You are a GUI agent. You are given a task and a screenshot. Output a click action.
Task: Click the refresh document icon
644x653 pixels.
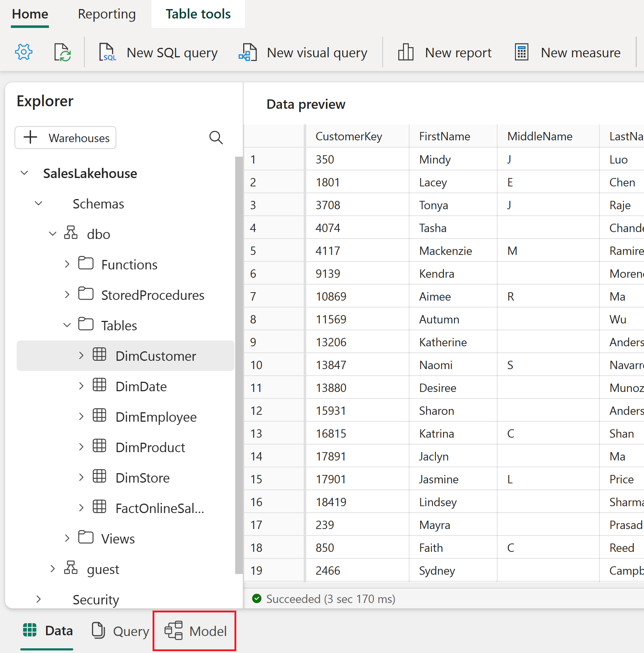[x=62, y=53]
